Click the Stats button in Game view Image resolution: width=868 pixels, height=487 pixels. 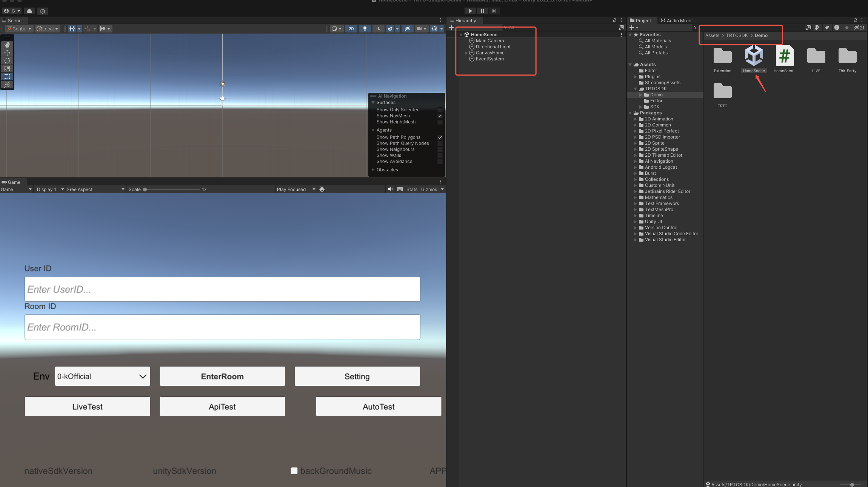tap(411, 190)
